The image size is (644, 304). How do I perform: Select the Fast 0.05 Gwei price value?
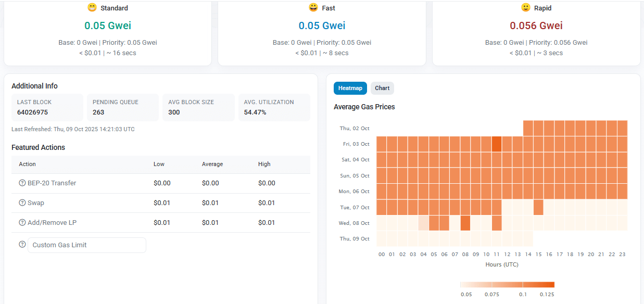point(322,26)
